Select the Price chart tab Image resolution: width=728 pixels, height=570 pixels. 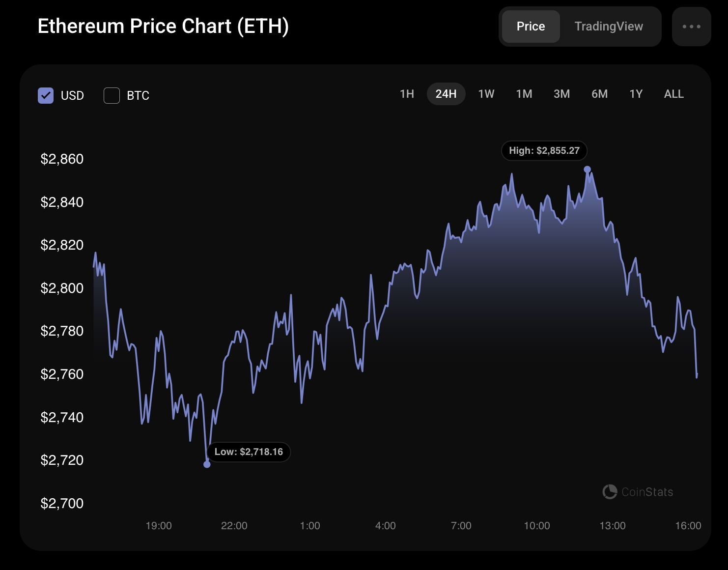[531, 27]
